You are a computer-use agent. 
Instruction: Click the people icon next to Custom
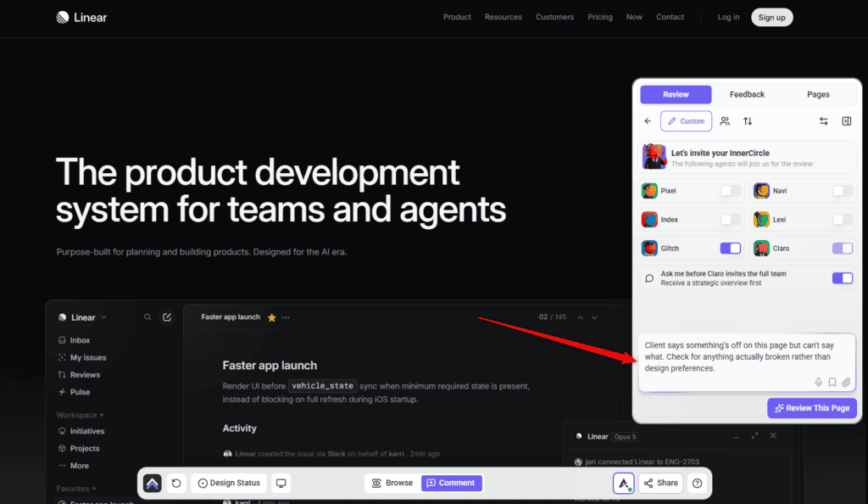[725, 121]
